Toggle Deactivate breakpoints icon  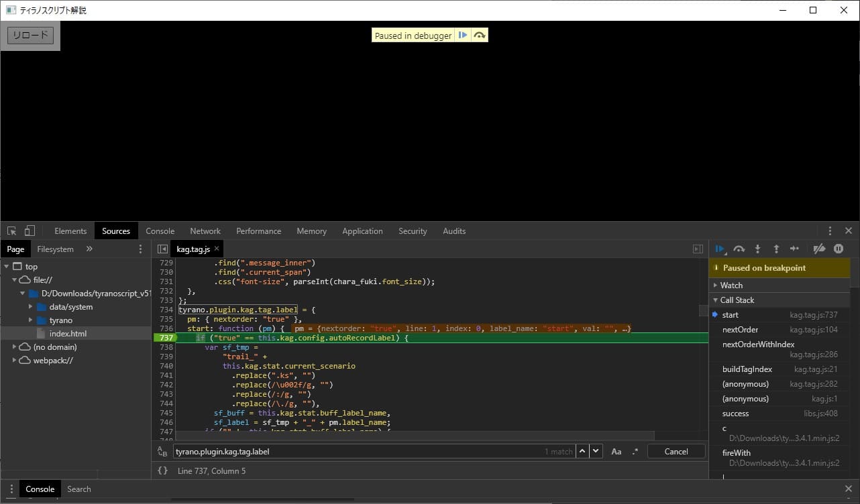[x=818, y=249]
